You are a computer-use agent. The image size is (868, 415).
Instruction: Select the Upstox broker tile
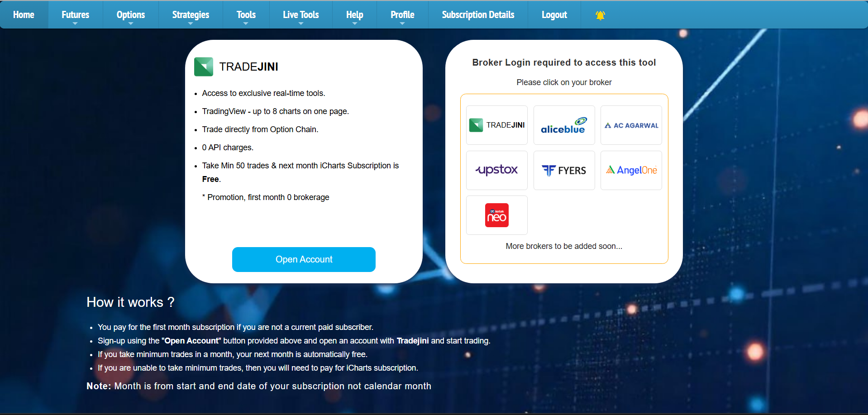coord(497,170)
